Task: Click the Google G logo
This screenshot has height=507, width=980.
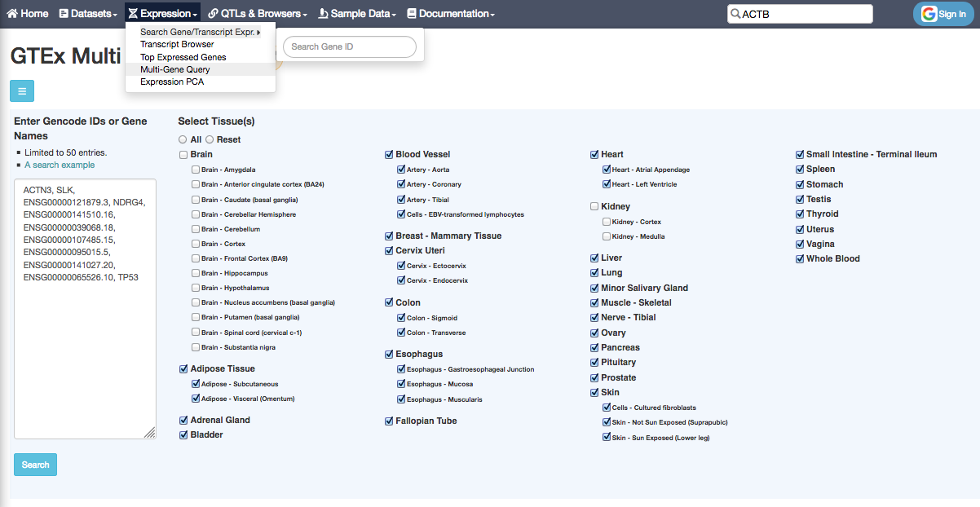Action: tap(929, 14)
